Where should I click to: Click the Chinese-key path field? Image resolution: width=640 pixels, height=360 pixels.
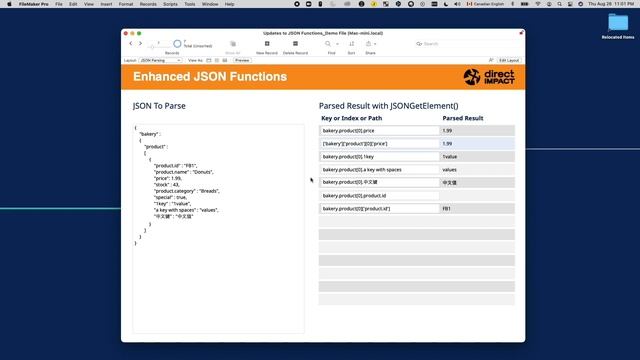point(379,182)
